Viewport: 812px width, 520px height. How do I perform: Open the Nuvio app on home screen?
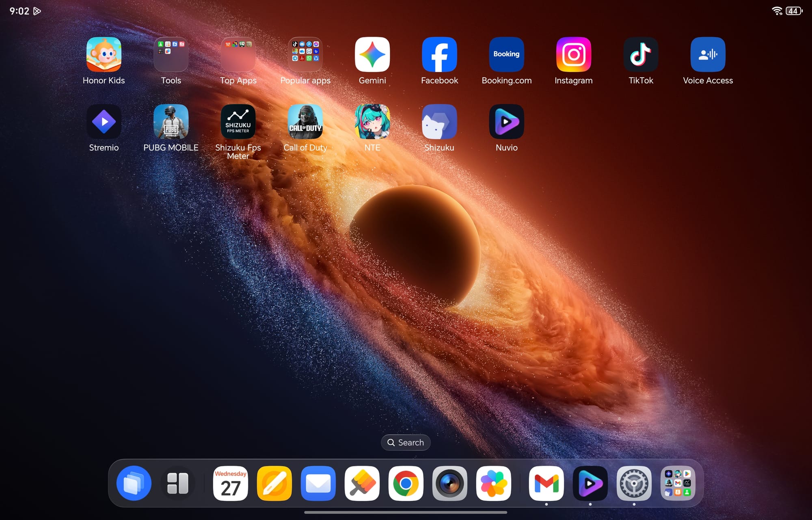(507, 121)
